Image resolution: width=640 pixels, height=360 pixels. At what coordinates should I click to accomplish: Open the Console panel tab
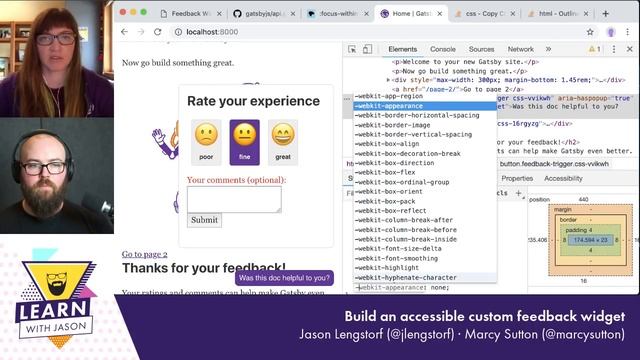tap(442, 49)
